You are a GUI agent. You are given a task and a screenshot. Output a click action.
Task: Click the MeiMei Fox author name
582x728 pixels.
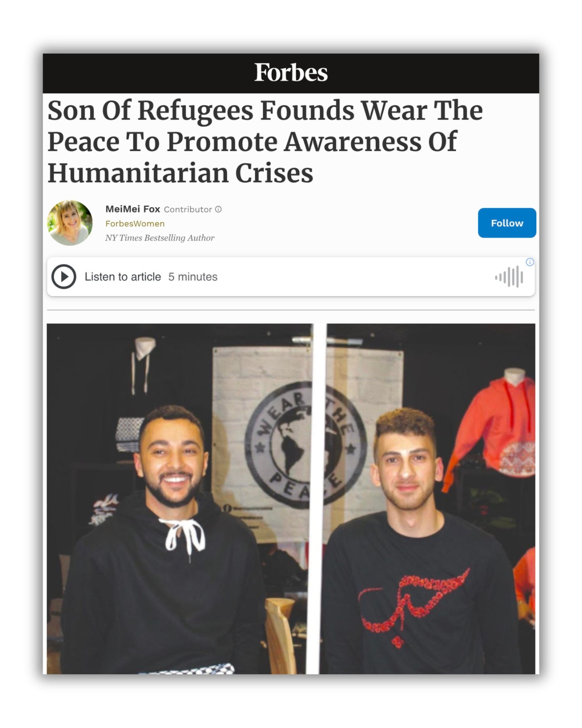click(x=133, y=209)
